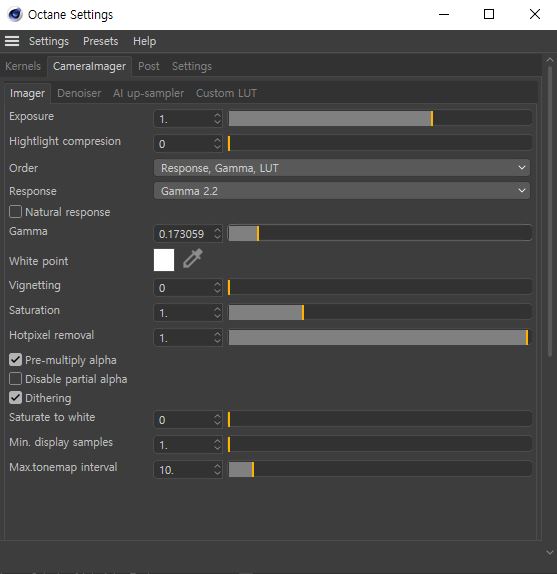Click the White point color swatch
Image resolution: width=557 pixels, height=574 pixels.
[x=164, y=260]
